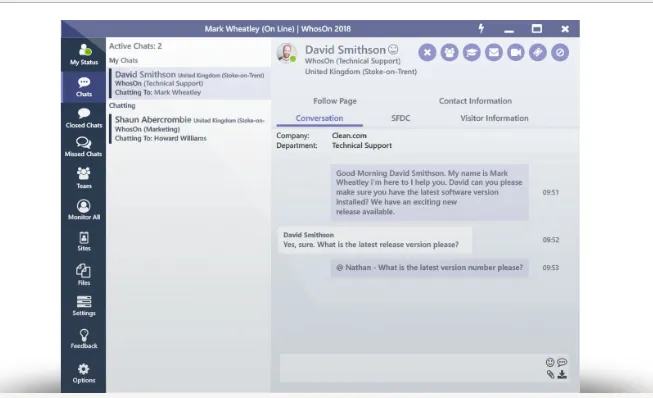Click the round graduation cap icon

(x=471, y=53)
